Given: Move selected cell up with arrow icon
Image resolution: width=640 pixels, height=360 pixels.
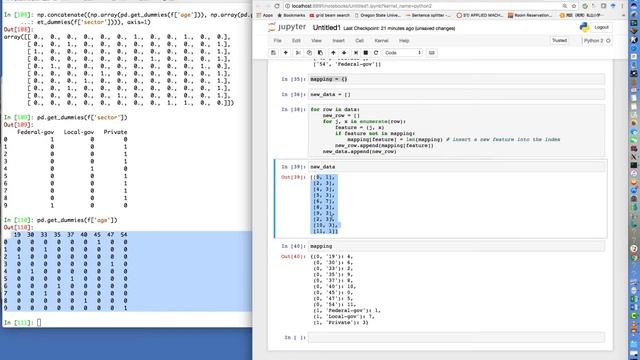Looking at the screenshot, I should [x=333, y=53].
